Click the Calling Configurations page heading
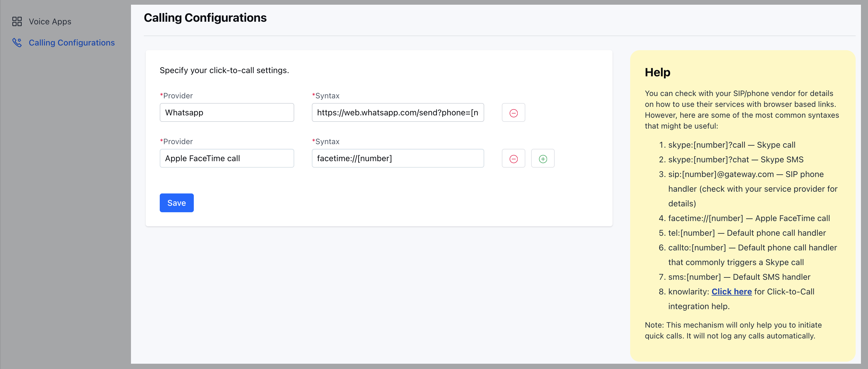868x369 pixels. point(205,18)
